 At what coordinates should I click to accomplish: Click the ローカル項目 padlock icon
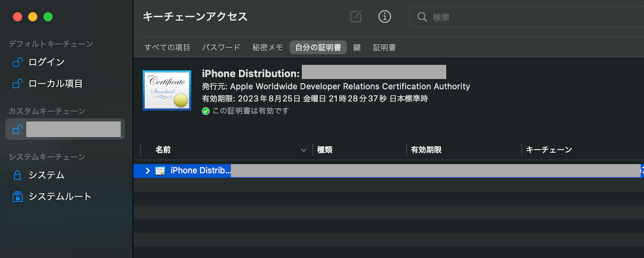coord(17,84)
